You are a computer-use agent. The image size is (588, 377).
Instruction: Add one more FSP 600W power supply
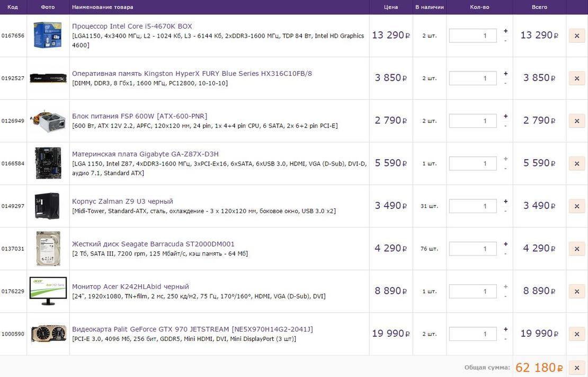[x=505, y=117]
